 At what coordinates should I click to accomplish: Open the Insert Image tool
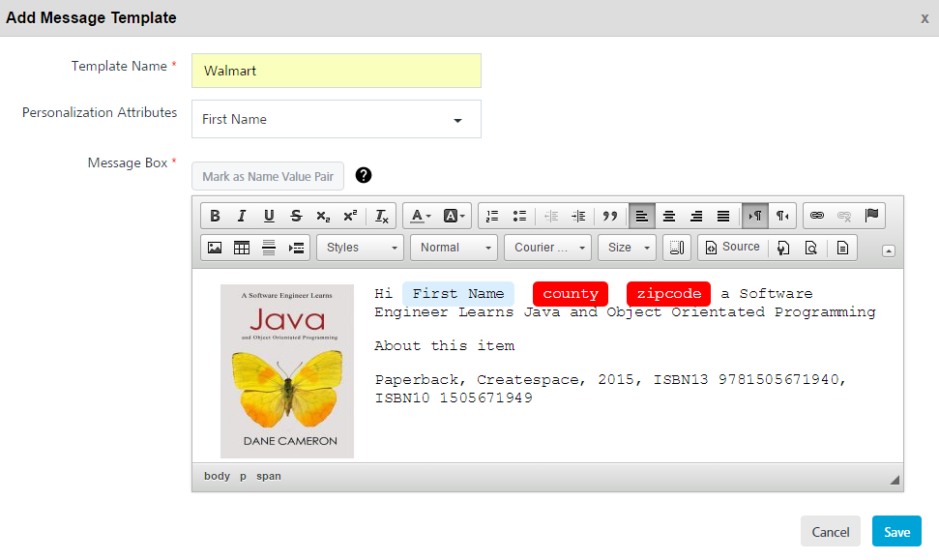tap(213, 247)
